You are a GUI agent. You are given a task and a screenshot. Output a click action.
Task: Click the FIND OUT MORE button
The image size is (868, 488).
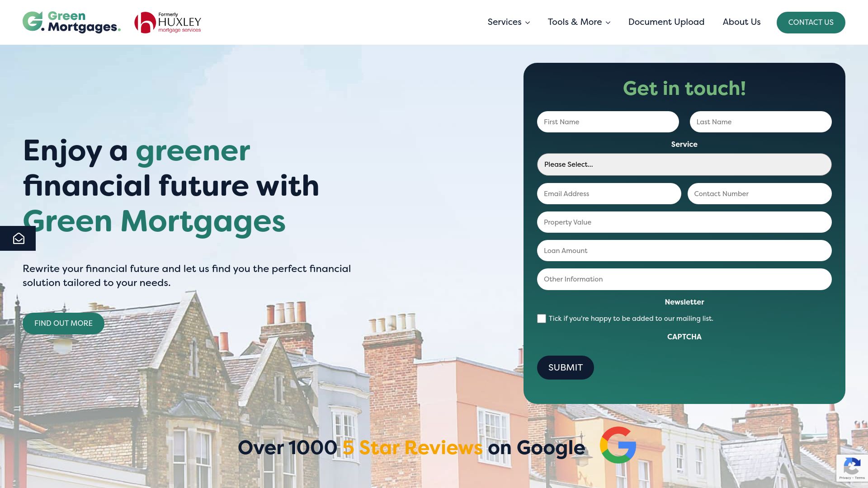(x=63, y=323)
